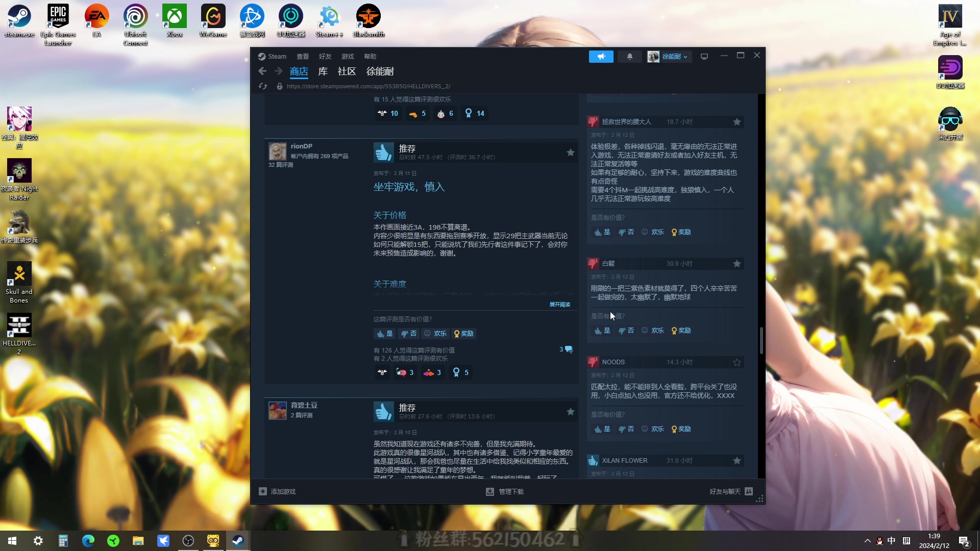The width and height of the screenshot is (980, 551).
Task: Click the star icon on NOODS review
Action: 737,362
